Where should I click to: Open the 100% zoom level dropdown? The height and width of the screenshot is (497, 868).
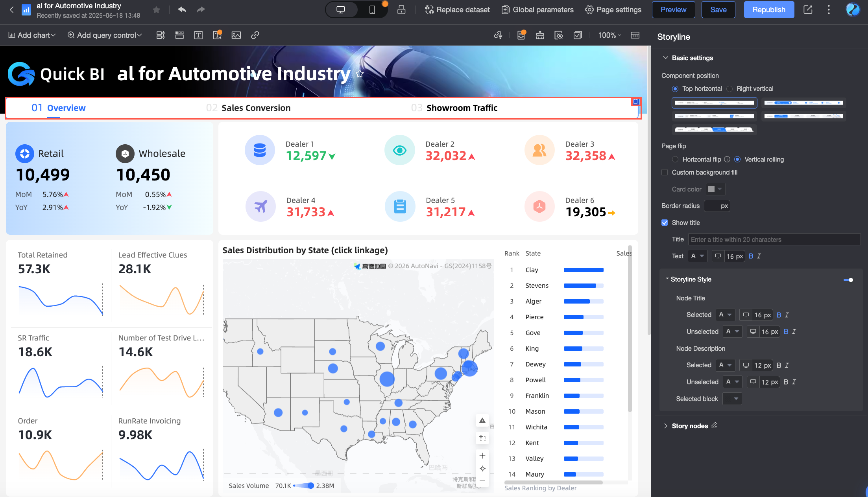tap(609, 35)
